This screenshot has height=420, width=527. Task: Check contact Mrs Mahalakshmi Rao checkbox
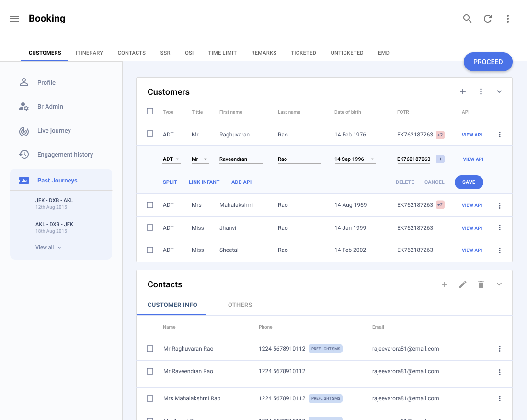pos(150,398)
